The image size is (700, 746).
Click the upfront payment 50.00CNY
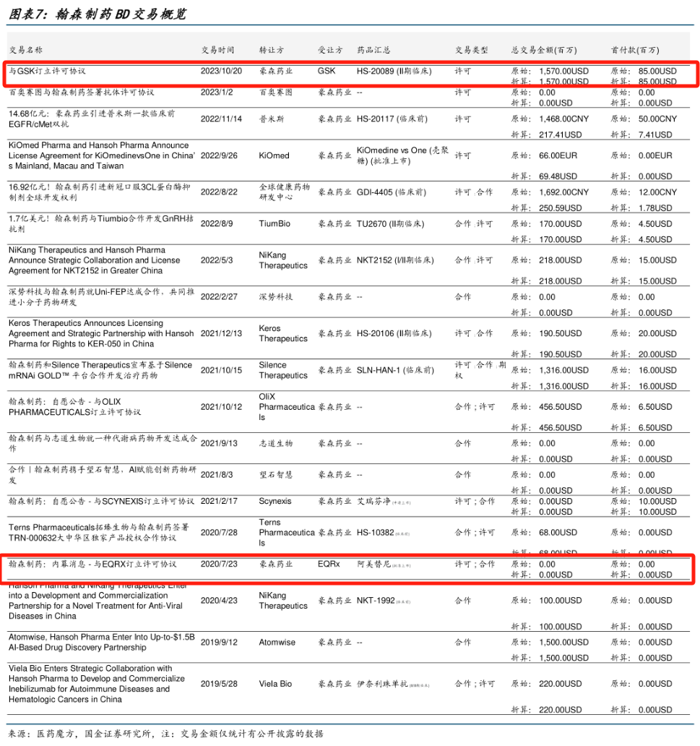pos(657,119)
